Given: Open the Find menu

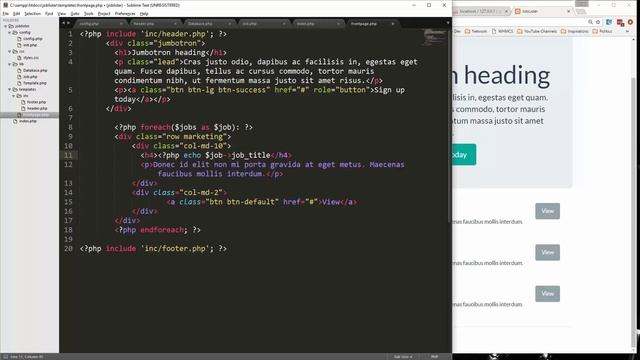Looking at the screenshot, I should coord(49,13).
